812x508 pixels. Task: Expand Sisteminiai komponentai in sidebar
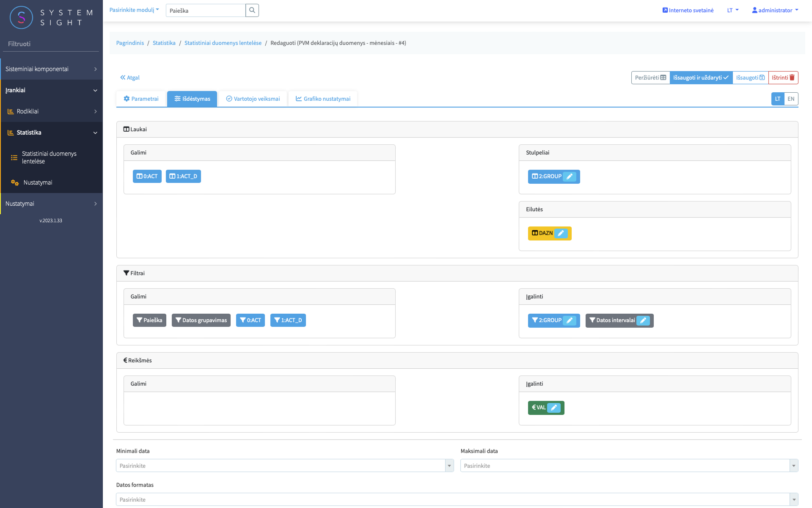point(51,69)
